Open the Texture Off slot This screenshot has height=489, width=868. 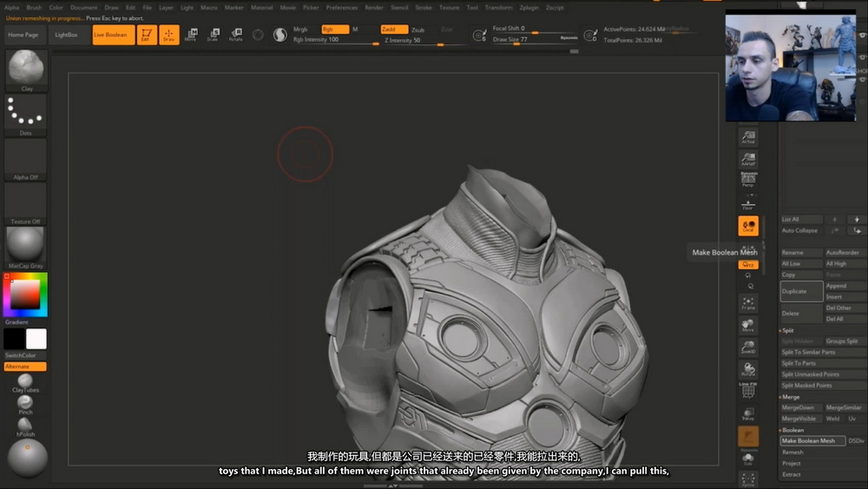pyautogui.click(x=26, y=204)
